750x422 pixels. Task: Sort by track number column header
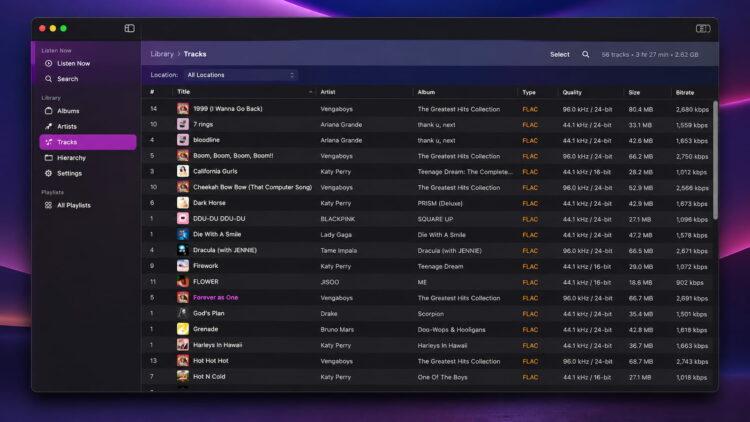pyautogui.click(x=152, y=92)
